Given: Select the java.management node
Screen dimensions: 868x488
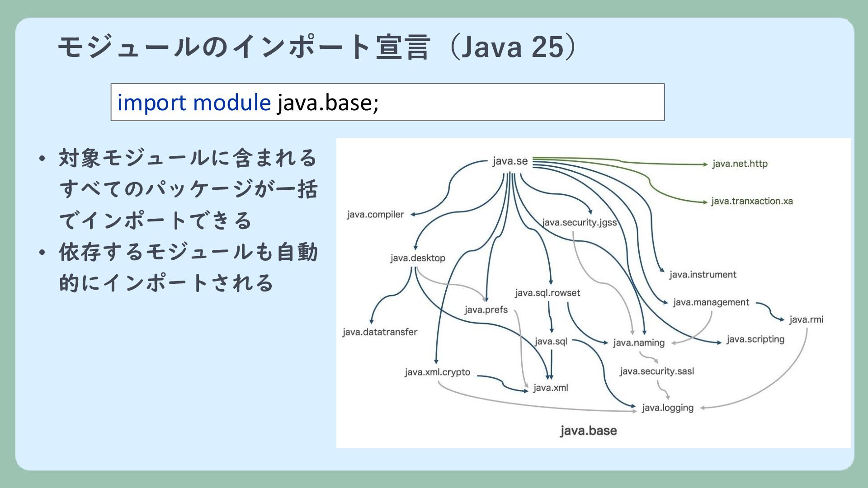Looking at the screenshot, I should pos(711,302).
